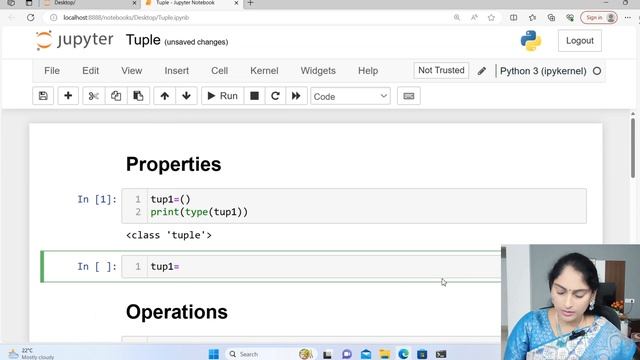Viewport: 640px width, 360px height.
Task: Open the command palette keyboard icon
Action: coord(409,96)
